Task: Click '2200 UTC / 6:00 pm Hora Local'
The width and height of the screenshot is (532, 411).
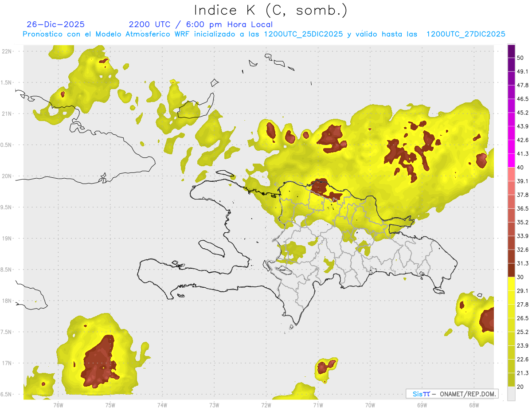Action: point(201,24)
